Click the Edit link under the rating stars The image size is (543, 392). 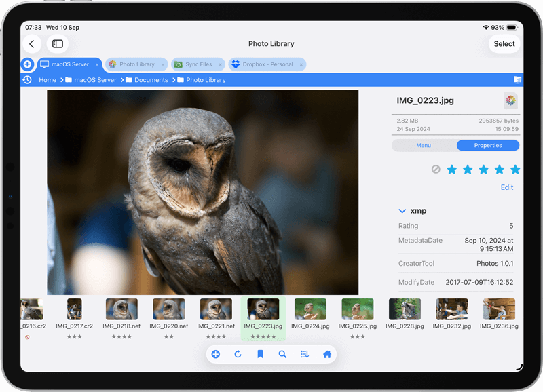pos(506,187)
